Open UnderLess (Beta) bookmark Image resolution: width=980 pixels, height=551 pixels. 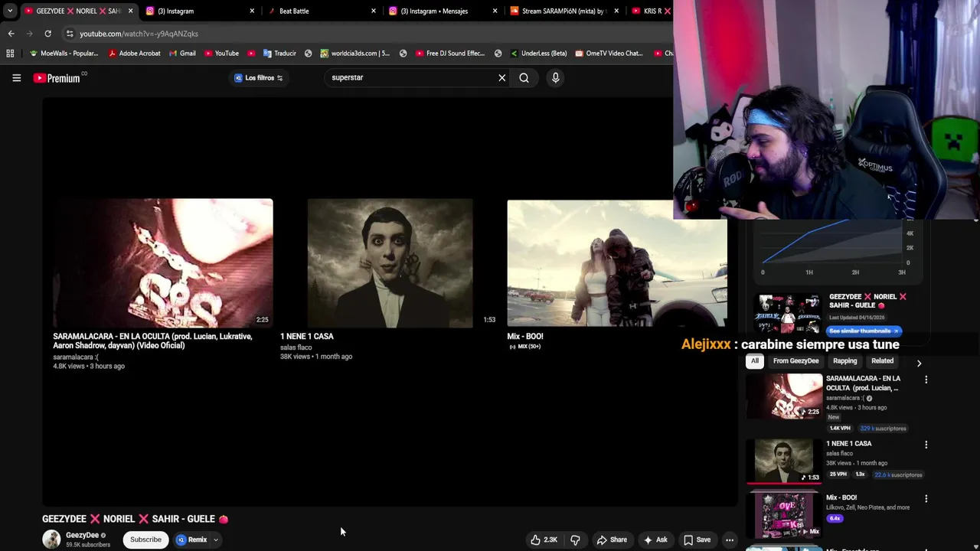[537, 54]
